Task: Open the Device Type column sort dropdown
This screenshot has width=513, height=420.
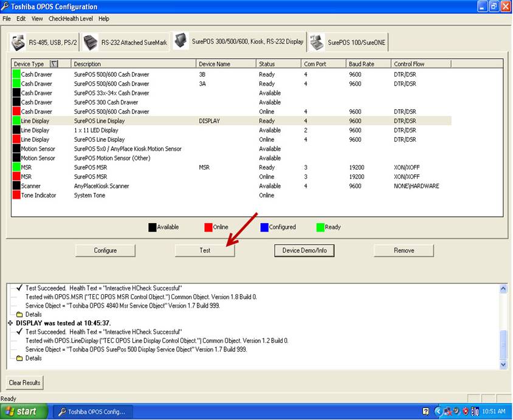Action: pyautogui.click(x=54, y=64)
